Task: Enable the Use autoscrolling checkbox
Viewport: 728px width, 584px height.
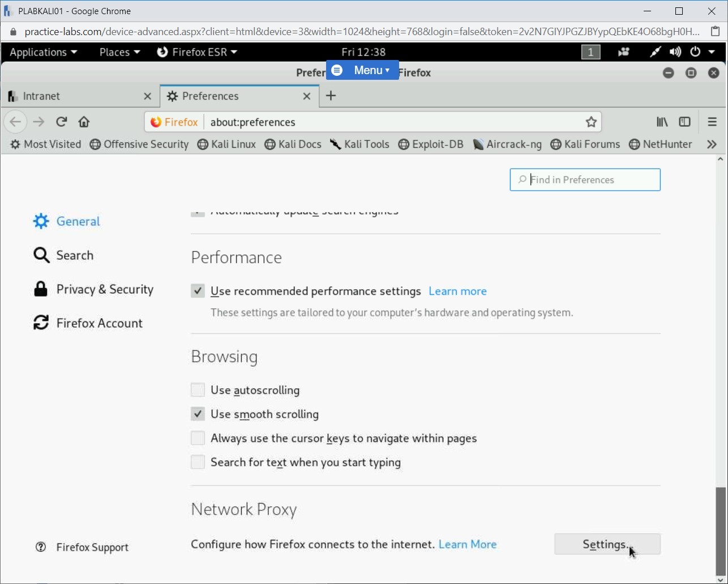Action: (x=198, y=390)
